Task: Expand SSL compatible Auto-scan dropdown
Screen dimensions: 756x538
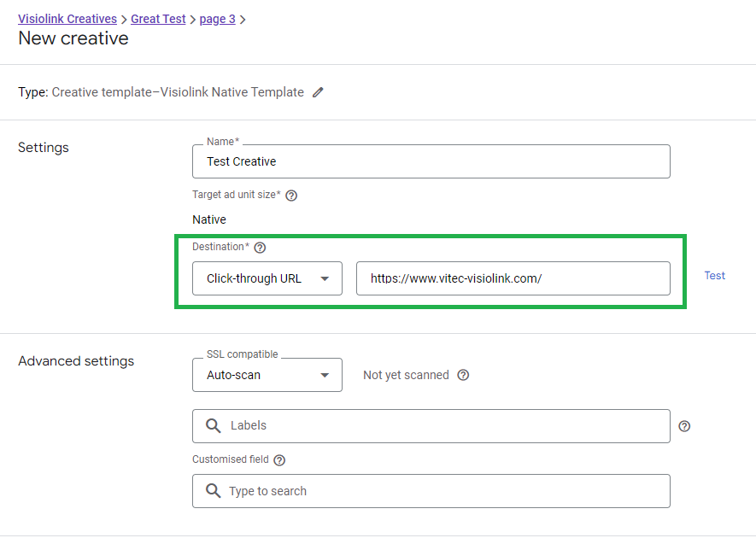Action: coord(267,375)
